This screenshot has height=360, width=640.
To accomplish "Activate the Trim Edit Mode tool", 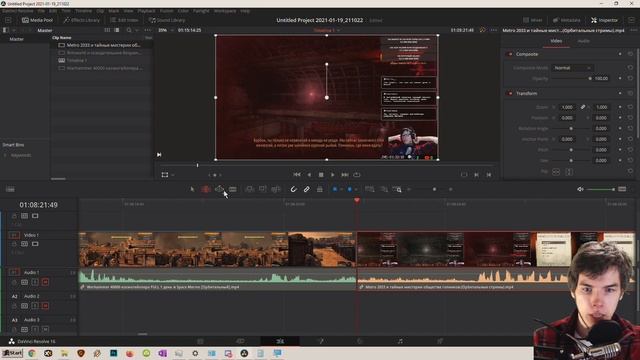I will click(x=206, y=189).
